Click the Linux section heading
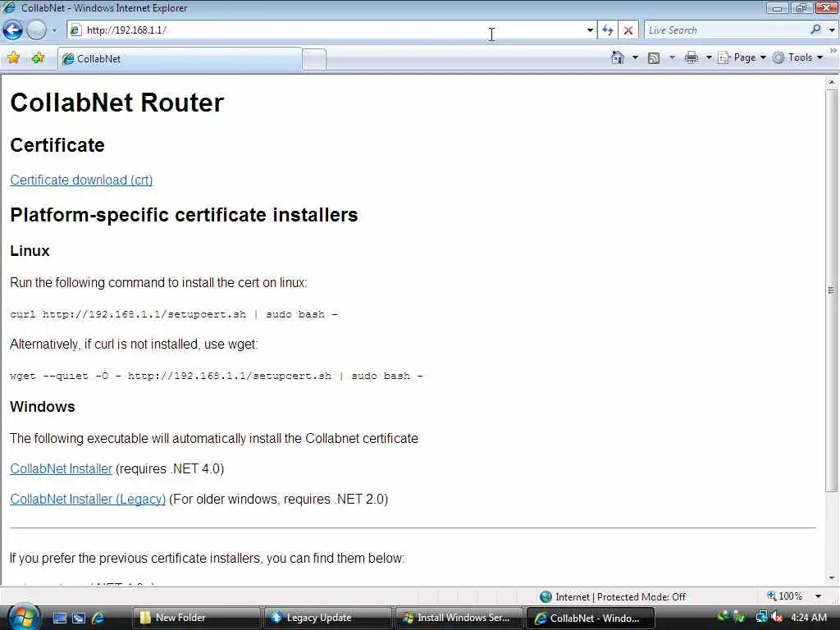The image size is (840, 630). (30, 251)
